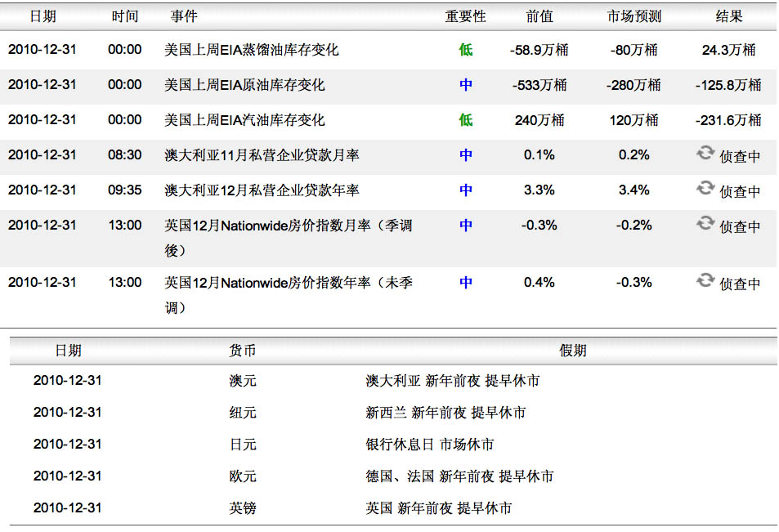The image size is (779, 532).
Task: Click refresh icon for Nationwide房价指数月率 row
Action: tap(705, 223)
